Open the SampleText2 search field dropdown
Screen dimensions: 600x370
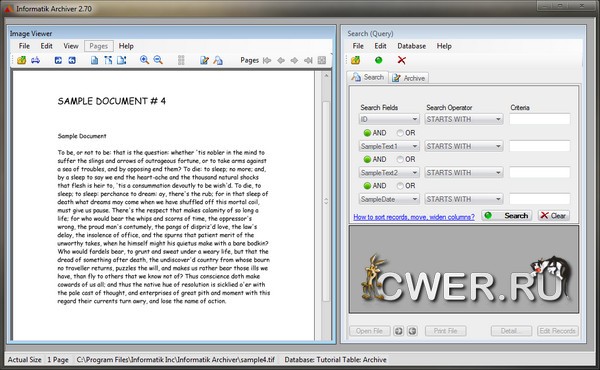click(389, 173)
